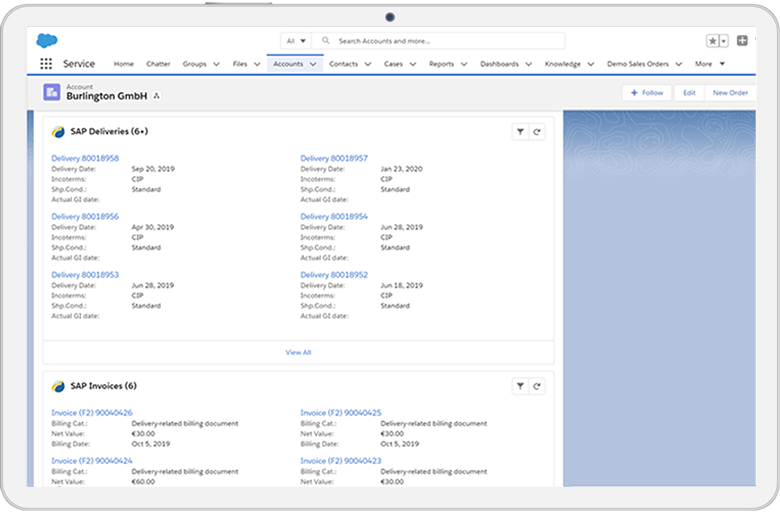Switch to the Files tab

tap(240, 64)
